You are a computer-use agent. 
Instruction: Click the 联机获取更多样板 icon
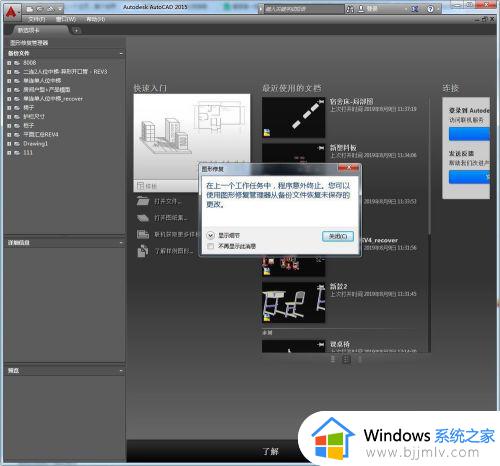pyautogui.click(x=143, y=234)
